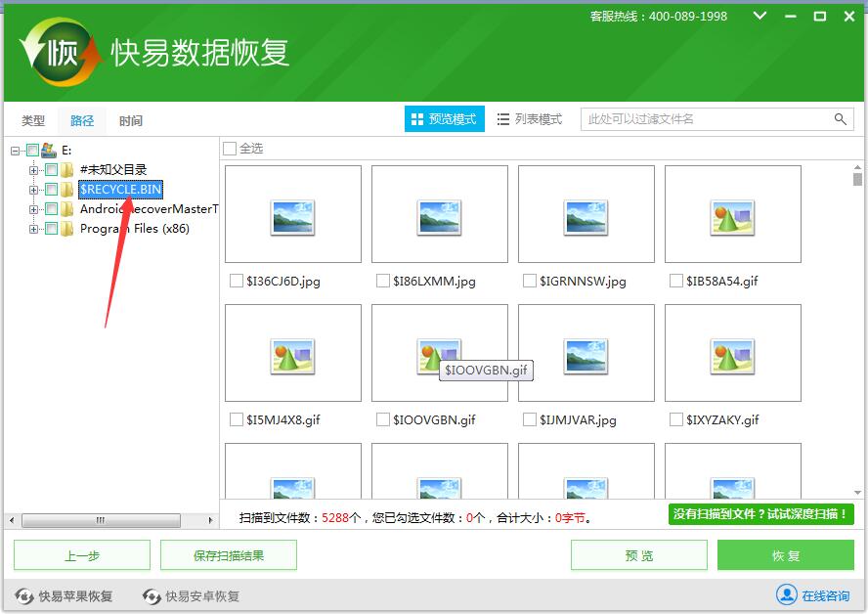Click the 预览 button
This screenshot has width=868, height=614.
pyautogui.click(x=639, y=554)
